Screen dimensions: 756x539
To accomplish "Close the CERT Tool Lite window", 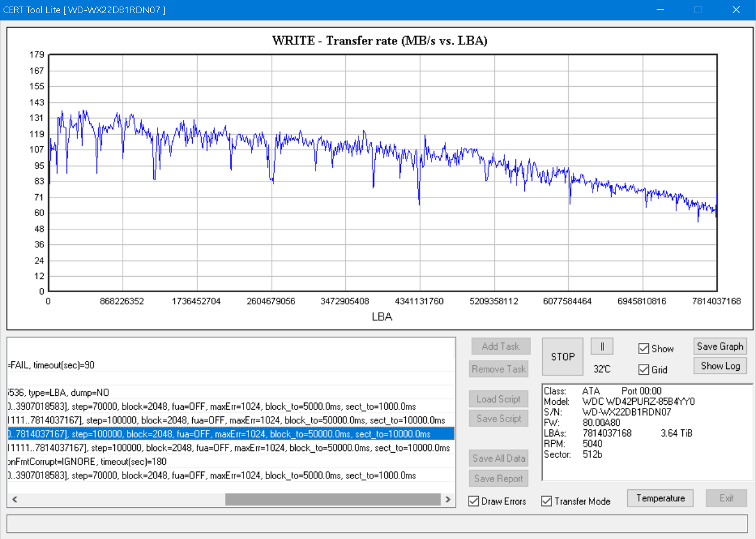I will [x=736, y=10].
